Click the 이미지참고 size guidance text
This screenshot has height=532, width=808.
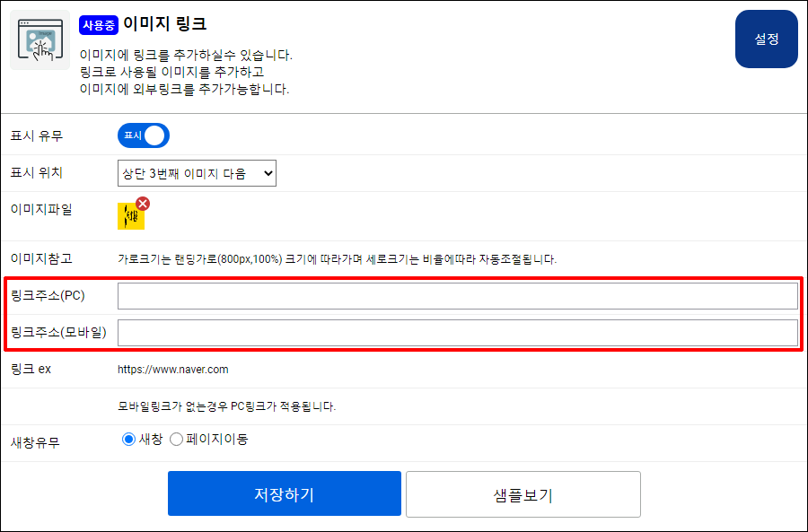point(338,259)
